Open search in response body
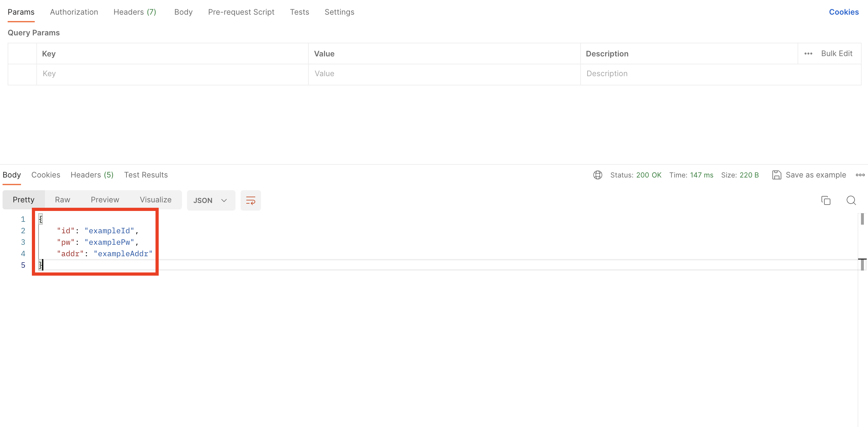This screenshot has height=427, width=868. click(x=851, y=200)
